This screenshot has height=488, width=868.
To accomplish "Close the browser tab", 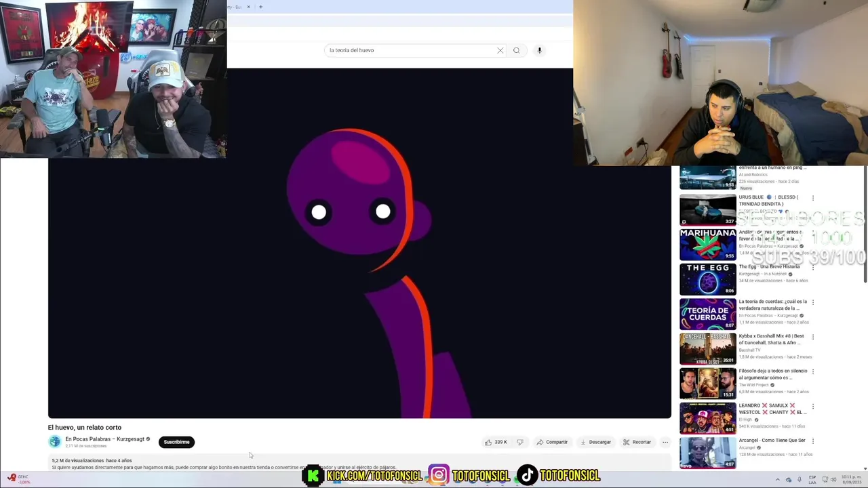I will tap(248, 7).
